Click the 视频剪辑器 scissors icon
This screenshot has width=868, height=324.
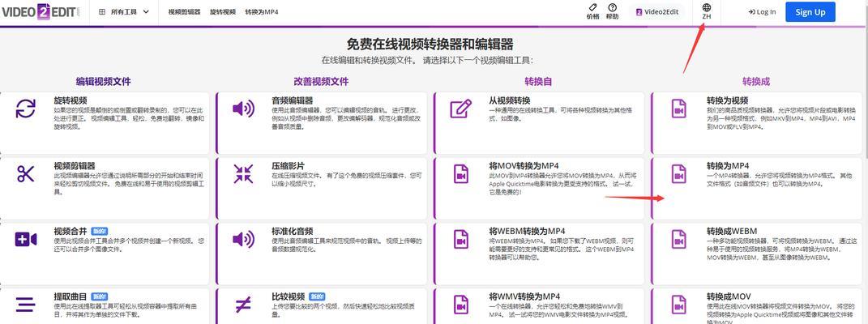[x=25, y=173]
